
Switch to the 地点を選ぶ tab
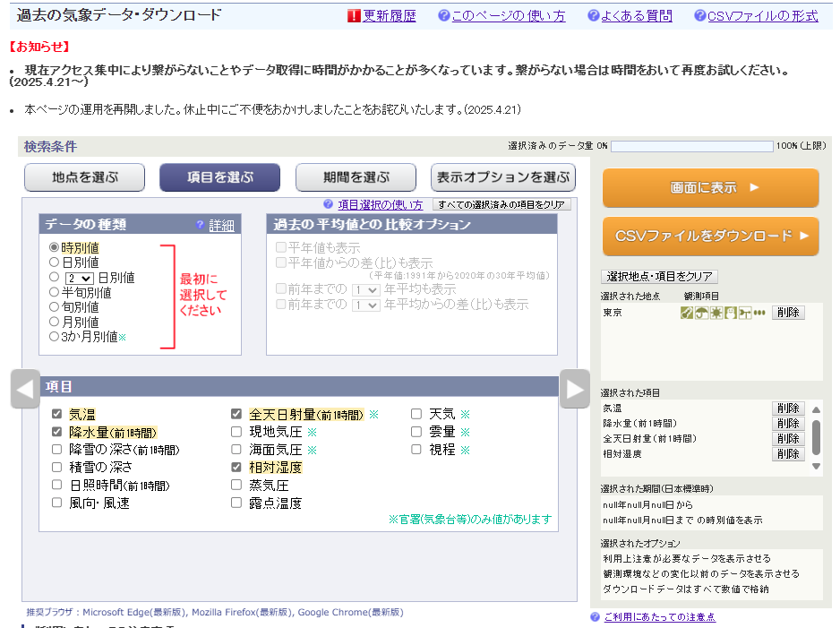click(84, 177)
